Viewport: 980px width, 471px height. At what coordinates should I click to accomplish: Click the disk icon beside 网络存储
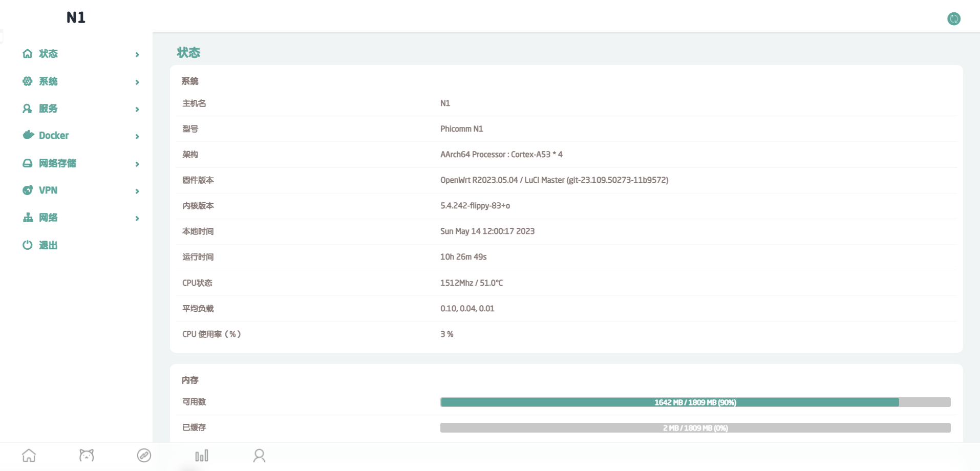click(28, 163)
